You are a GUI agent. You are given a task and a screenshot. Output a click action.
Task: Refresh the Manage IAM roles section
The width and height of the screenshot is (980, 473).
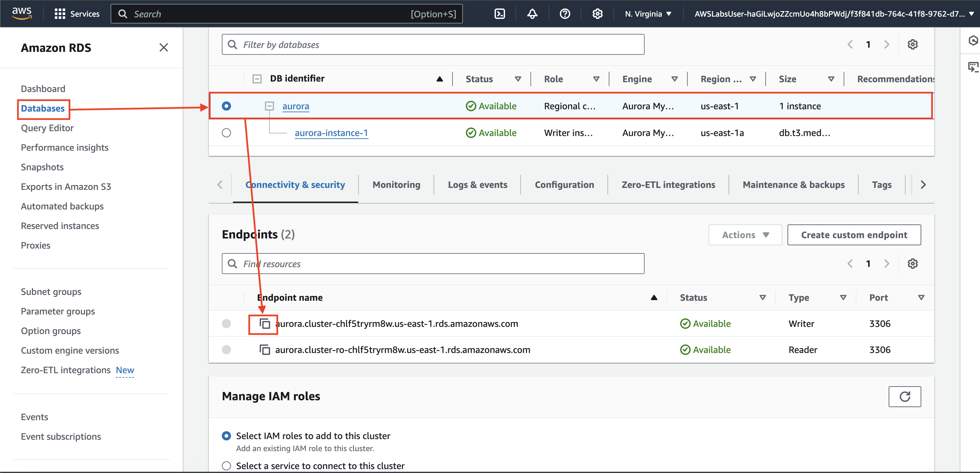point(905,397)
